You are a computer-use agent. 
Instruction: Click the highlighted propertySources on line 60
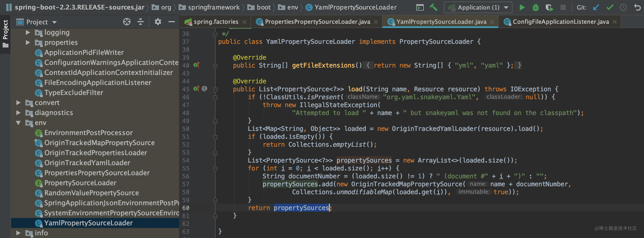[301, 208]
